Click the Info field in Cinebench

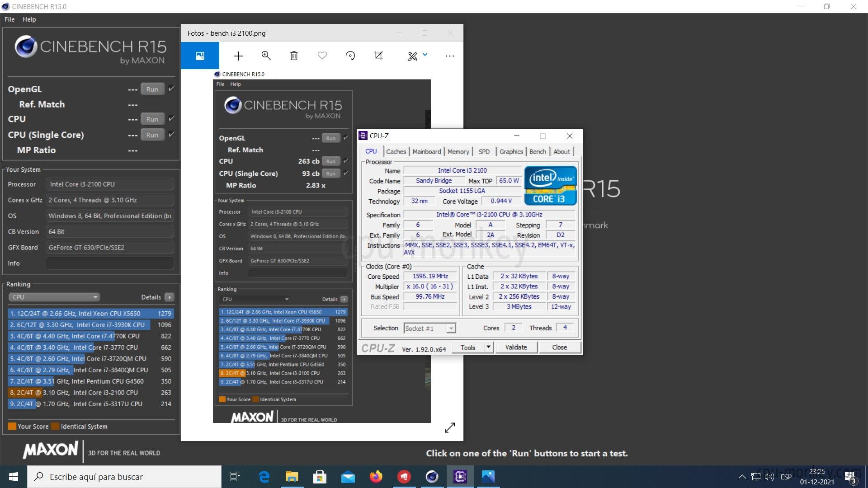click(110, 263)
